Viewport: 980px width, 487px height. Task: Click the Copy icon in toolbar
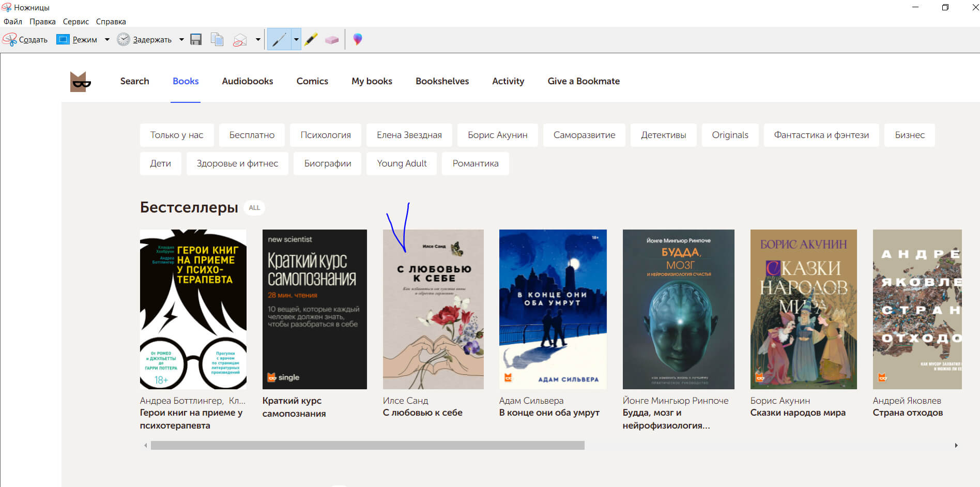(x=217, y=39)
